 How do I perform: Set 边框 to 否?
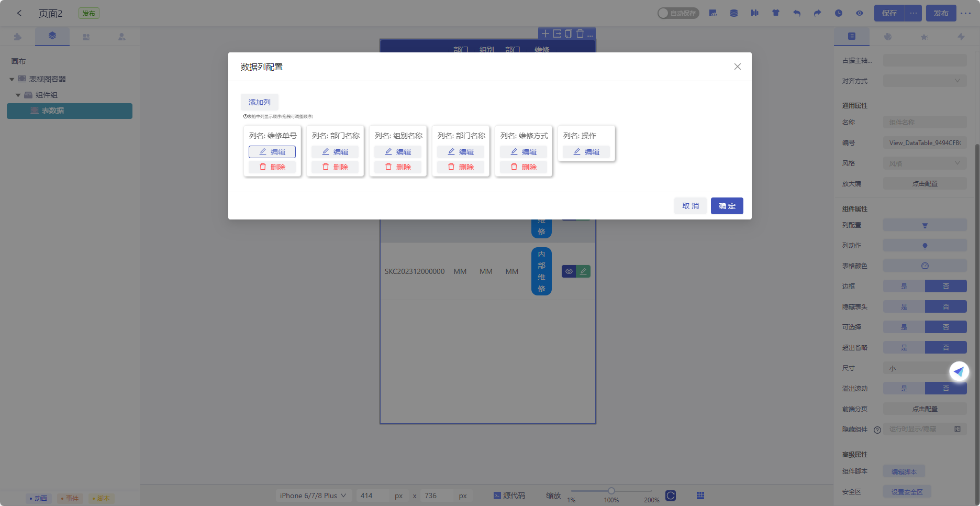point(946,287)
